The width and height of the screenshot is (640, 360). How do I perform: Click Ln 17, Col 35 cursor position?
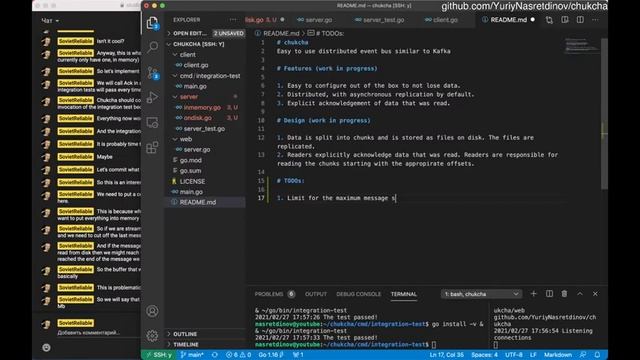(447, 355)
